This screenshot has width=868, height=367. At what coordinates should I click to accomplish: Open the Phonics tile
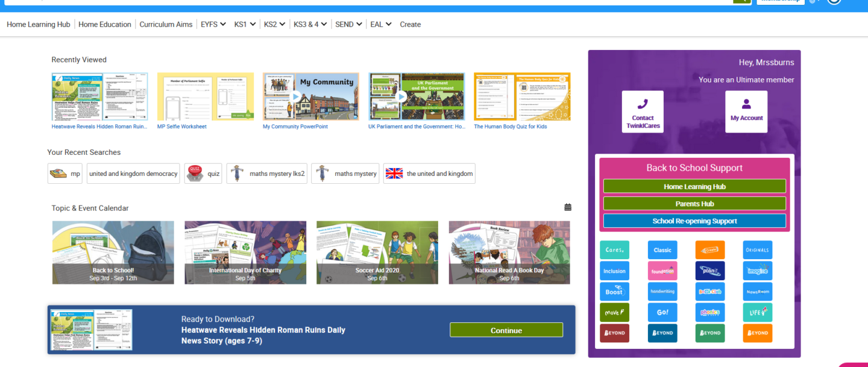[710, 312]
